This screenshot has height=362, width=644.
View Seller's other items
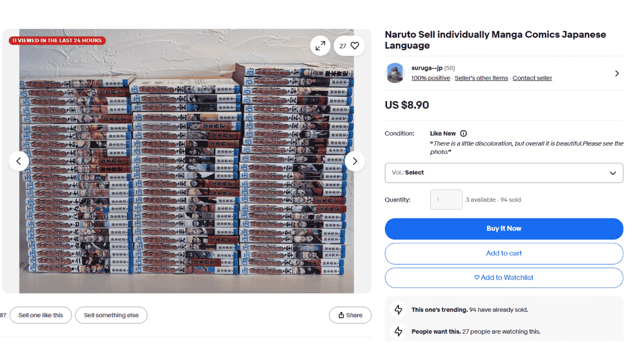[x=481, y=78]
